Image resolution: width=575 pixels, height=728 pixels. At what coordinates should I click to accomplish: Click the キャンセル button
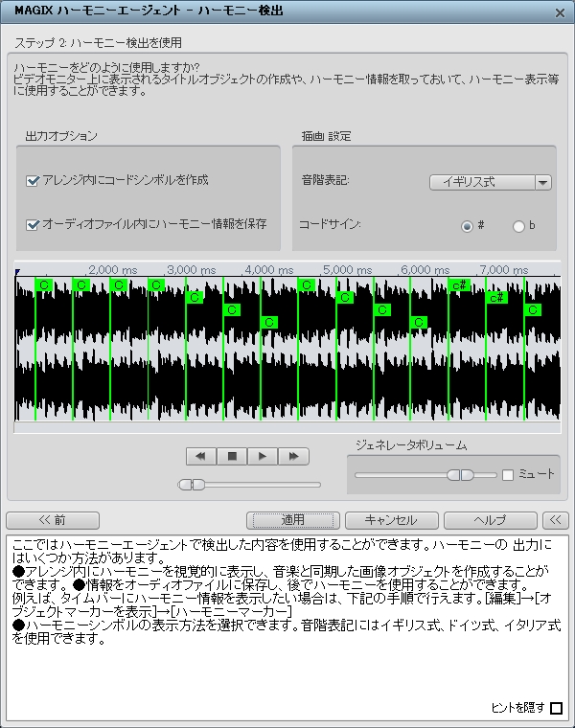tap(392, 520)
